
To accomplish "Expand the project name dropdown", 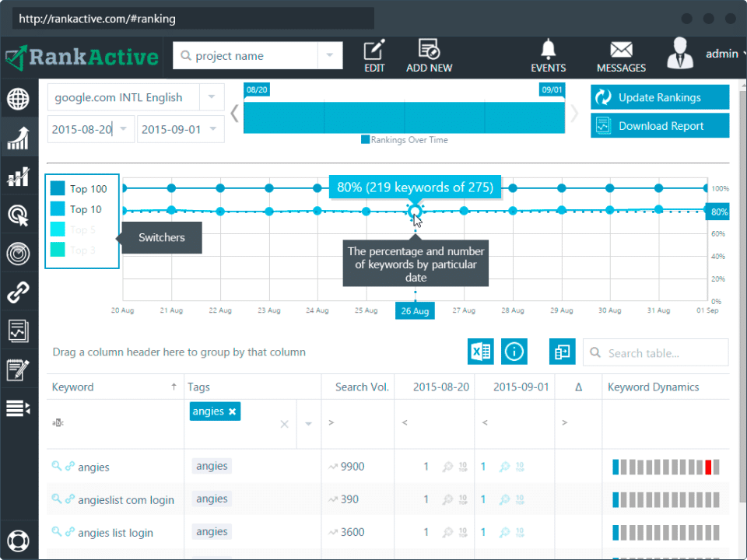I will click(330, 55).
